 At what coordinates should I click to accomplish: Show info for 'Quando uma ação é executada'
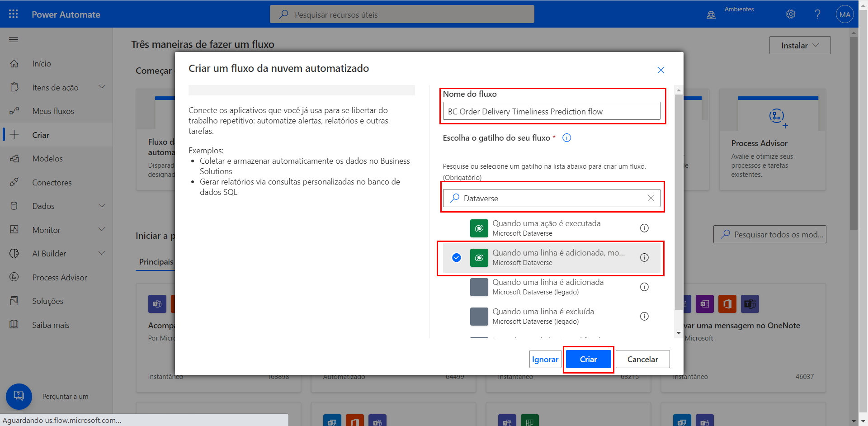pyautogui.click(x=644, y=228)
